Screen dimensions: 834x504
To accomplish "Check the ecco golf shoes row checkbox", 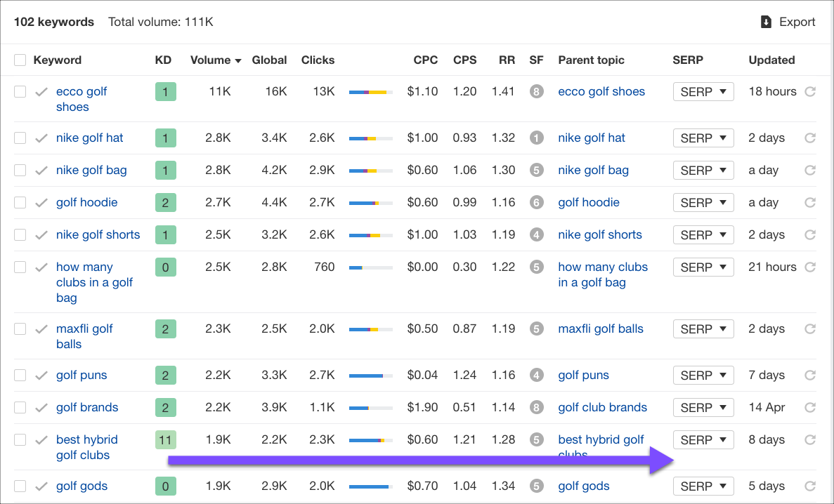I will (x=20, y=91).
